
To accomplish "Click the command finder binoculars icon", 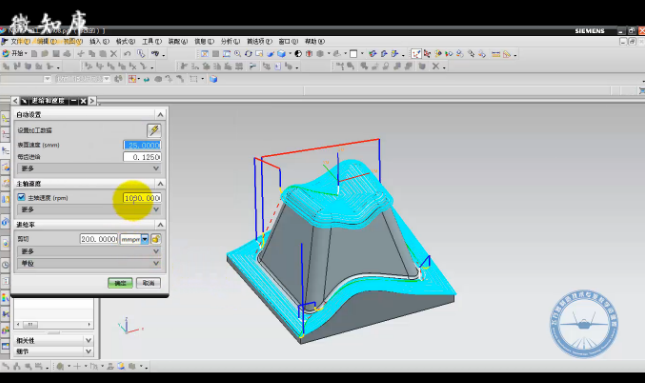I will tap(155, 54).
